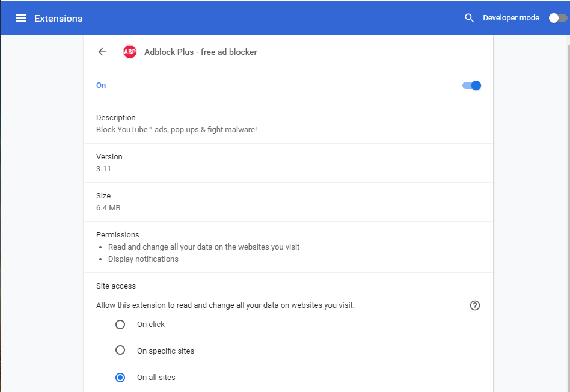Click the Adblock Plus - free ad blocker title
Viewport: 570px width, 392px height.
pos(200,52)
